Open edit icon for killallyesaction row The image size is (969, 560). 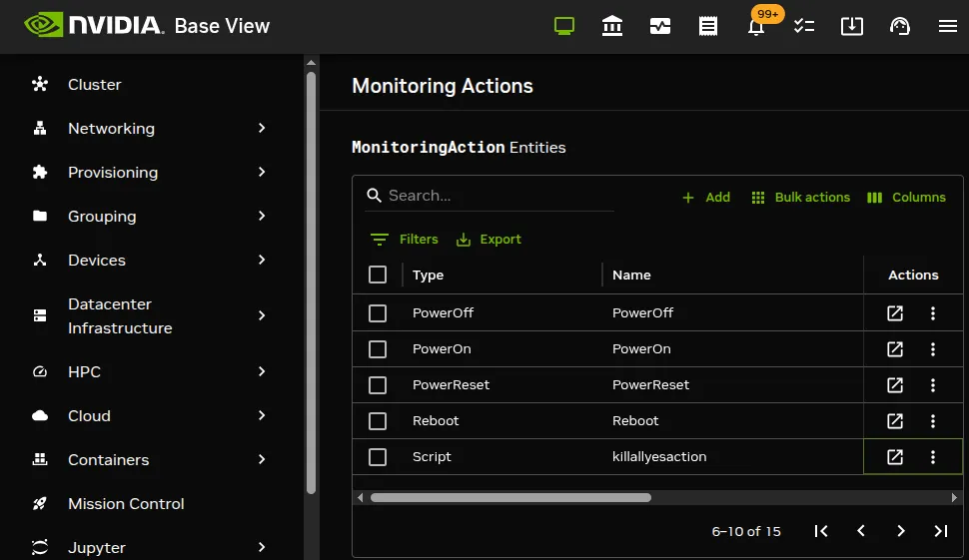[x=895, y=457]
